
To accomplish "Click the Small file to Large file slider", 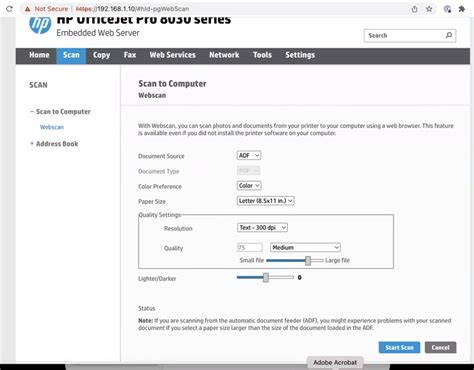I will click(295, 260).
